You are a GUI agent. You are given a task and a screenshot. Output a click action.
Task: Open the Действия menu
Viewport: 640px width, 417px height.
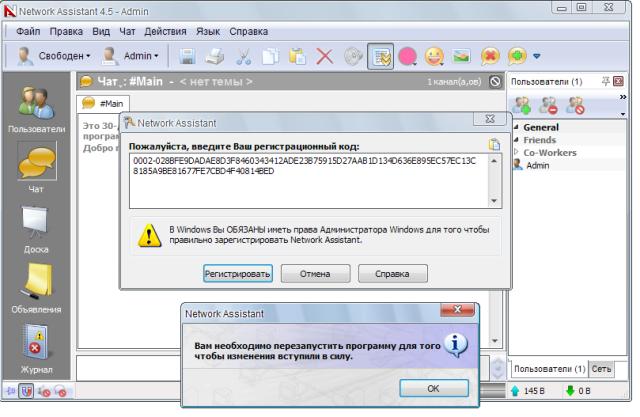point(165,31)
